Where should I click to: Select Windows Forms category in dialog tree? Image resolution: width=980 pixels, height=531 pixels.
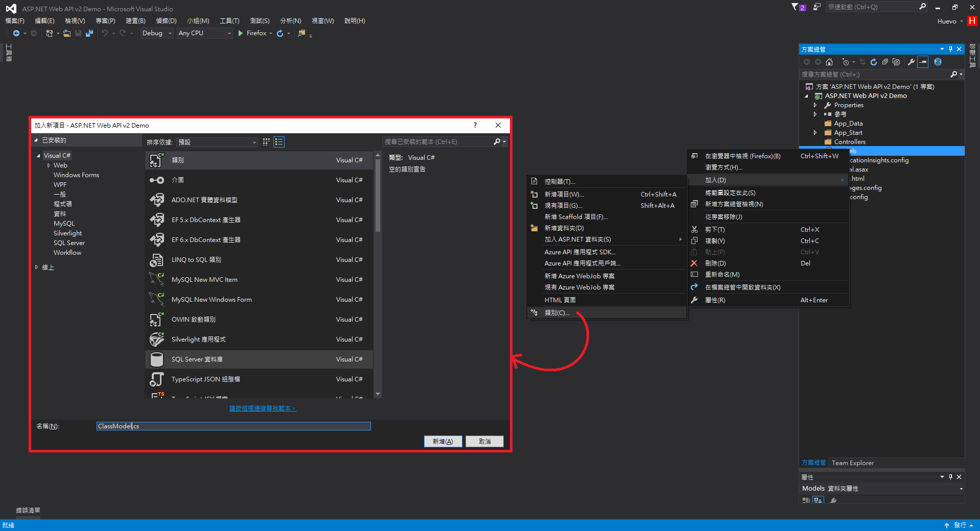coord(76,175)
